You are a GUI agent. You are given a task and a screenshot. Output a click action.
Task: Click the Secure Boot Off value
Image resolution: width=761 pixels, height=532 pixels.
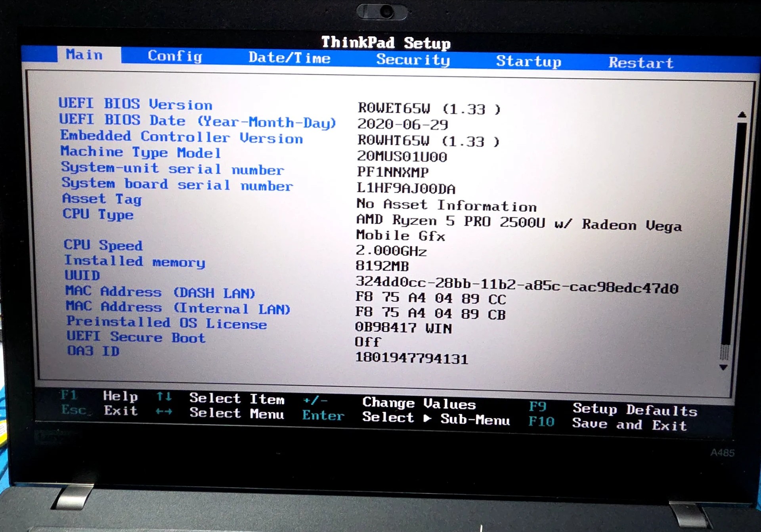(368, 342)
